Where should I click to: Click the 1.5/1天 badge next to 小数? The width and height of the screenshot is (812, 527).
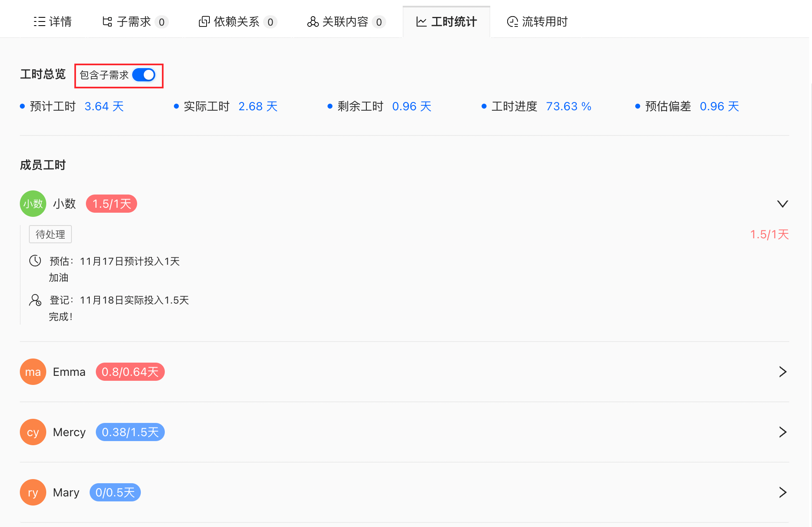(x=112, y=204)
